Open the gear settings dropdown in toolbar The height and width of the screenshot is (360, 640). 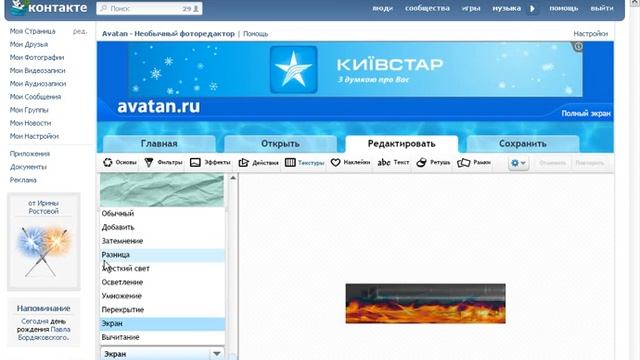point(519,163)
